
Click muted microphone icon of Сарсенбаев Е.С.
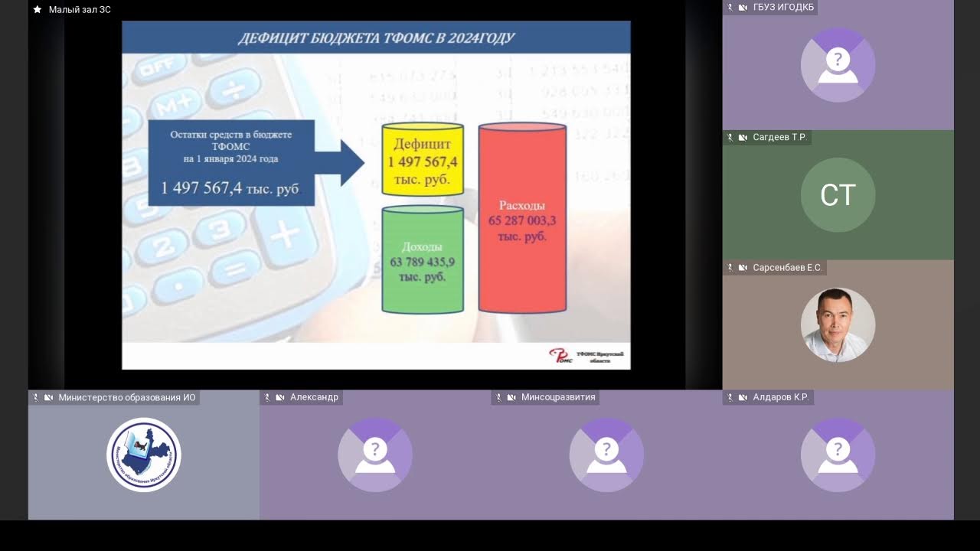730,268
